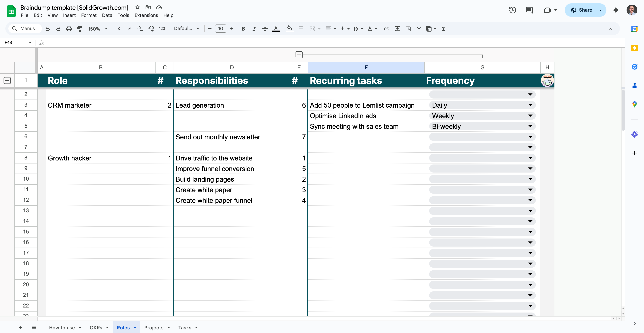
Task: Open the 150% zoom dropdown
Action: tap(98, 29)
